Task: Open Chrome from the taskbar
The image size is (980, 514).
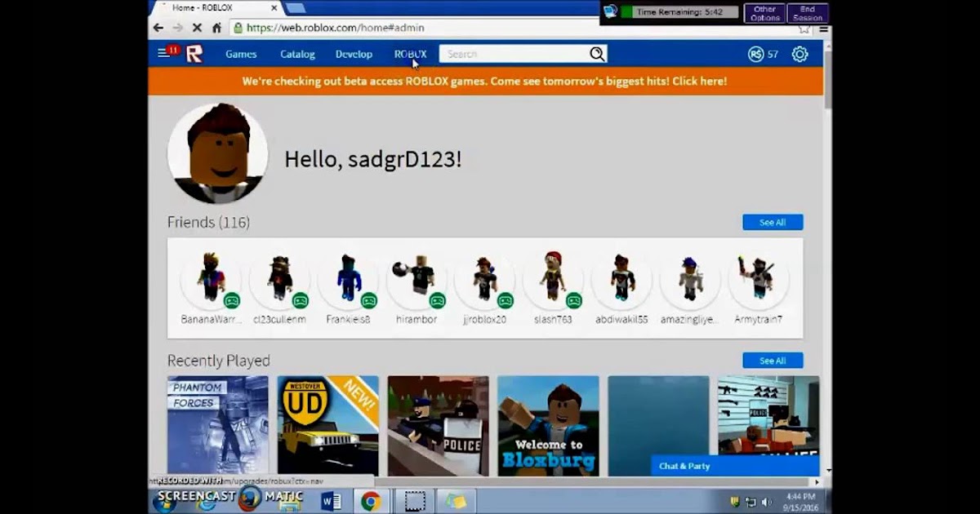Action: [x=371, y=501]
